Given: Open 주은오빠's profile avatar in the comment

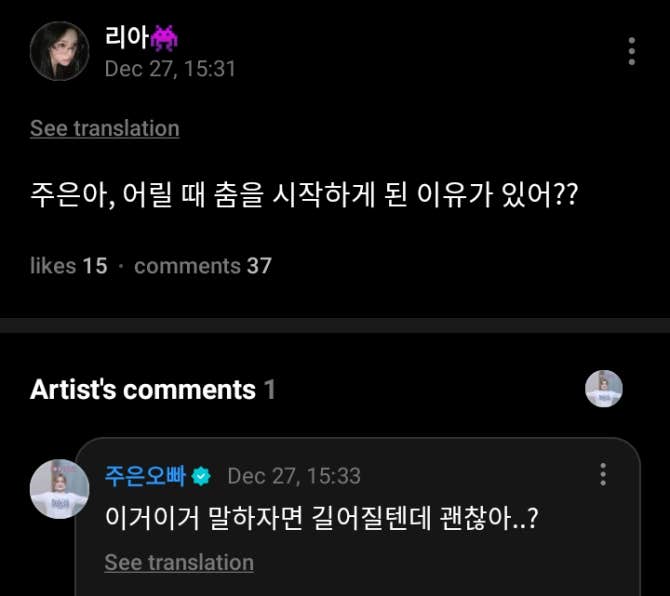Looking at the screenshot, I should coord(59,489).
